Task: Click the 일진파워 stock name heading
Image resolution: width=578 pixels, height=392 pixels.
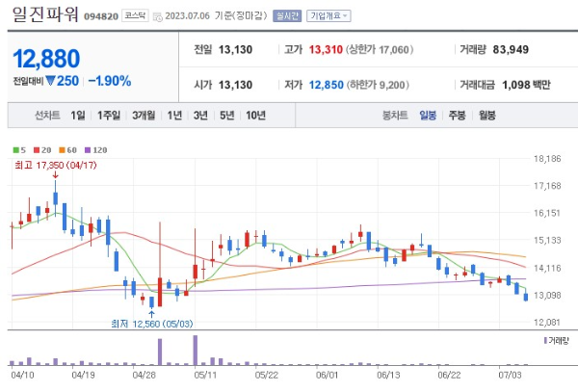Action: pos(45,14)
